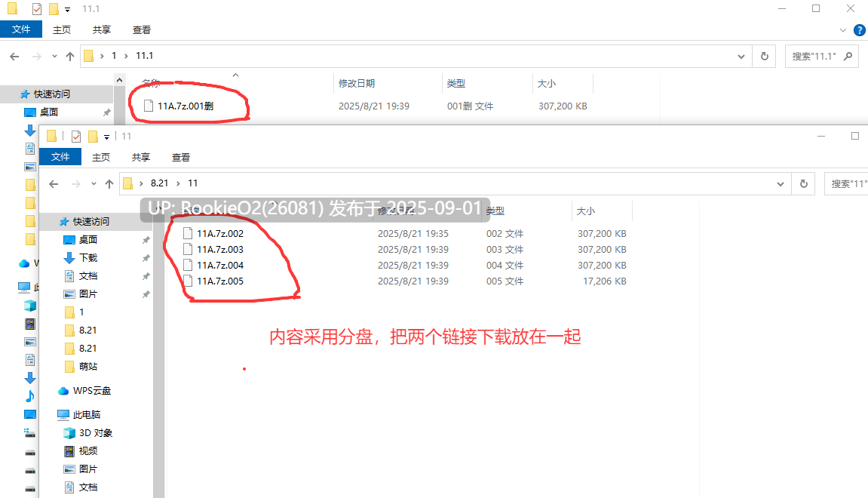
Task: Open the 查看 tab in 11.1 window
Action: [x=141, y=30]
